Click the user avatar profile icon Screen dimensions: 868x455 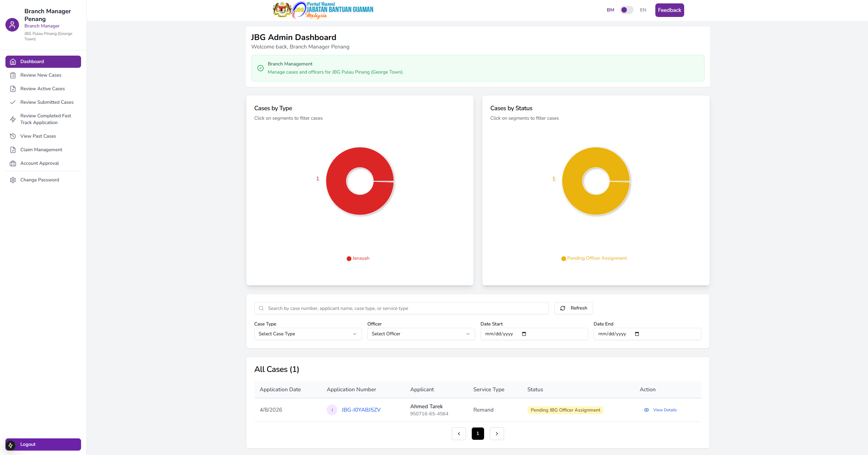12,25
